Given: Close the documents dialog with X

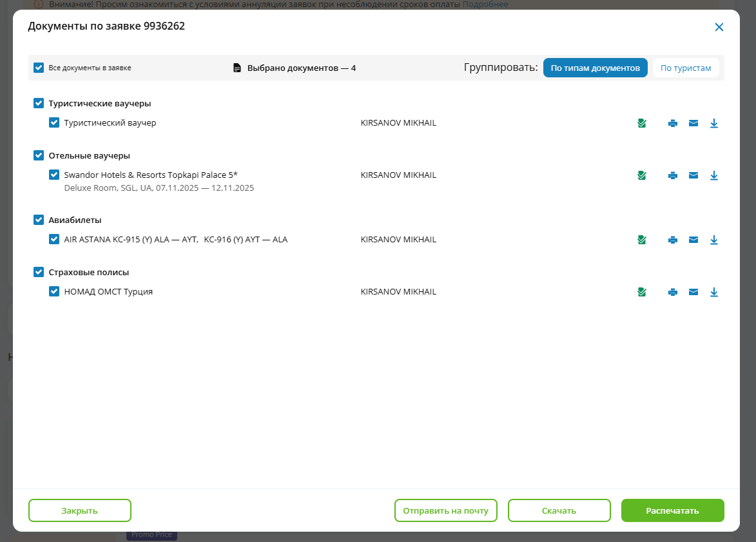Looking at the screenshot, I should tap(719, 27).
